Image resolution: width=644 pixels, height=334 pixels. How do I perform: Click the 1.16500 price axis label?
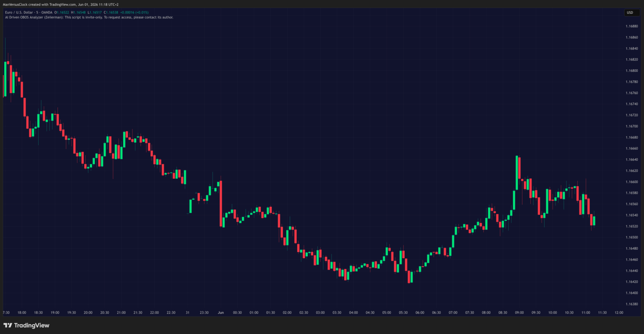tap(632, 237)
